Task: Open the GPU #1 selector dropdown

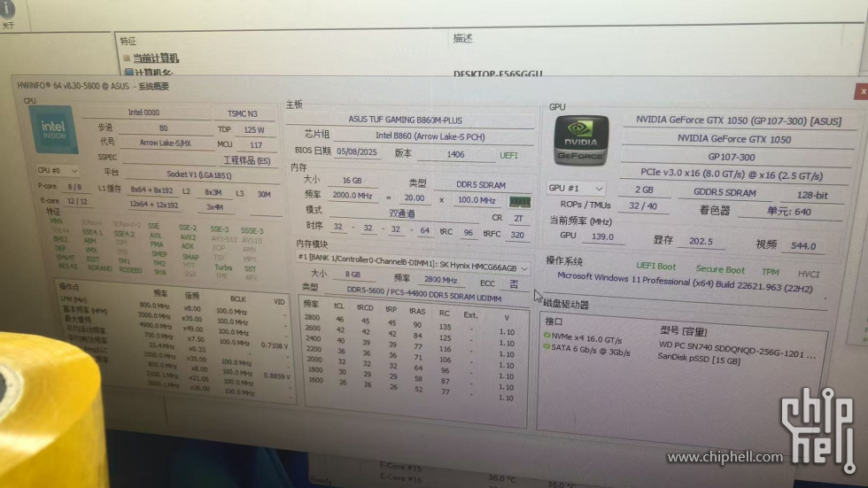Action: click(575, 188)
